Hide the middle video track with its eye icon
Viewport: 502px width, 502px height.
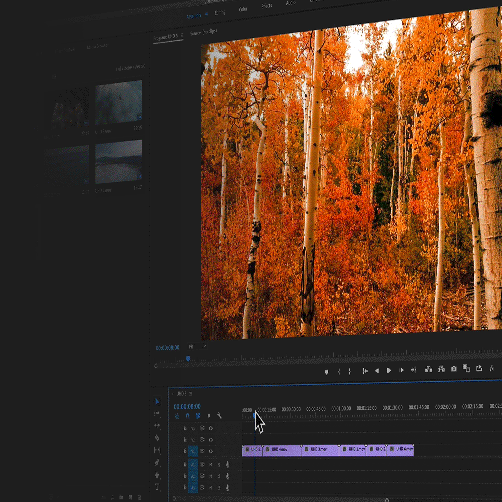211,440
